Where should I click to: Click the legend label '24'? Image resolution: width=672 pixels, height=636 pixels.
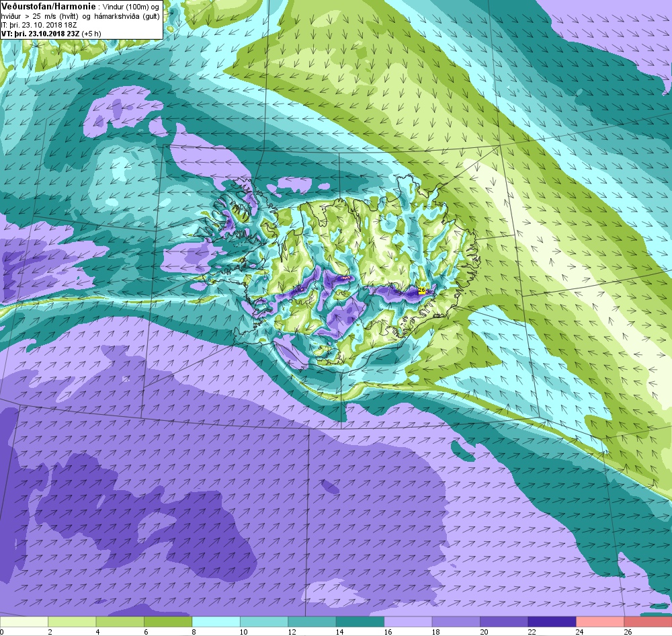tap(579, 632)
